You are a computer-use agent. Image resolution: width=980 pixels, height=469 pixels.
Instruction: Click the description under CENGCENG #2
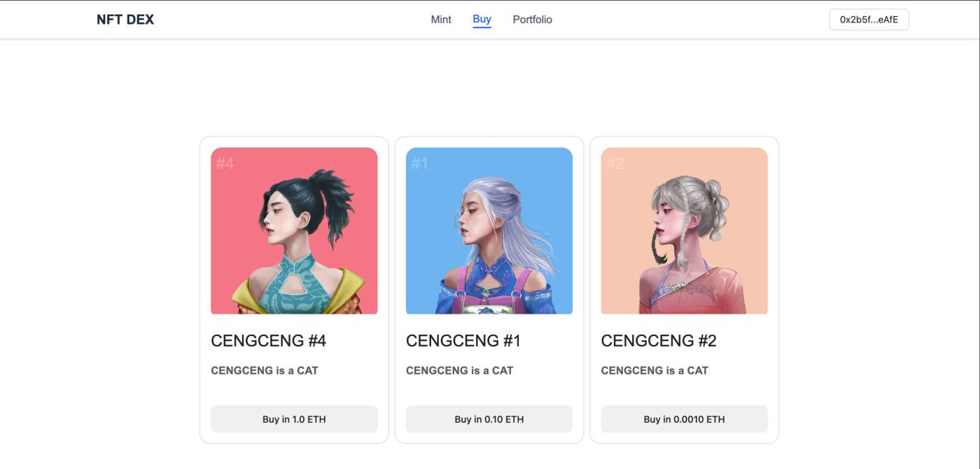tap(654, 370)
